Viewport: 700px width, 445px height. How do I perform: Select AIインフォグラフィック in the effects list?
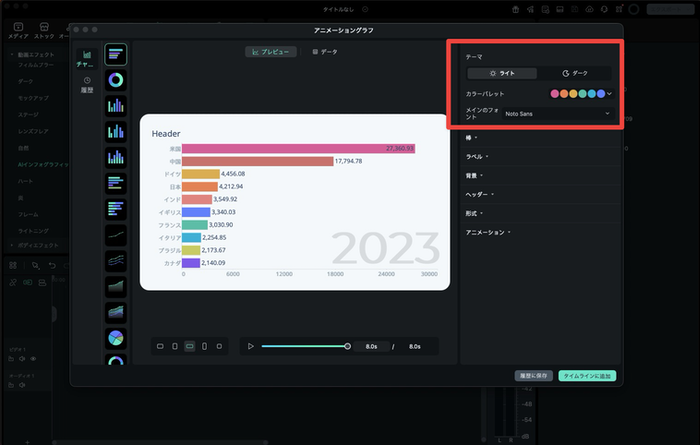[43, 165]
